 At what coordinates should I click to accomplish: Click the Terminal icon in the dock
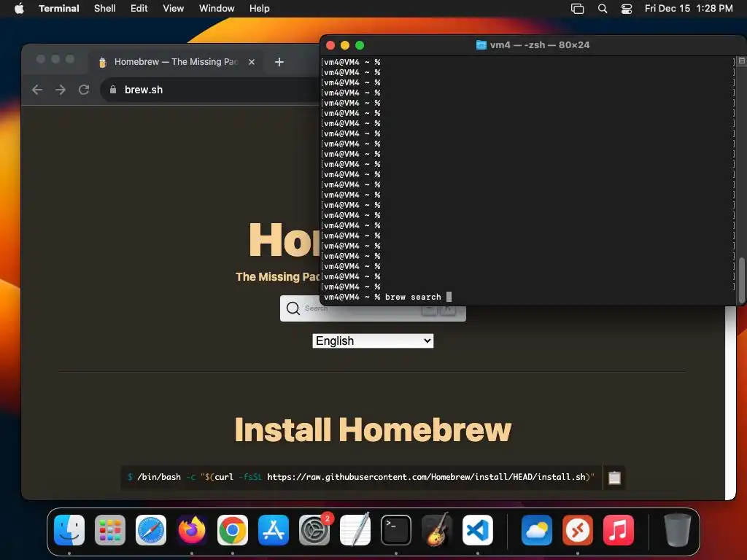point(396,530)
